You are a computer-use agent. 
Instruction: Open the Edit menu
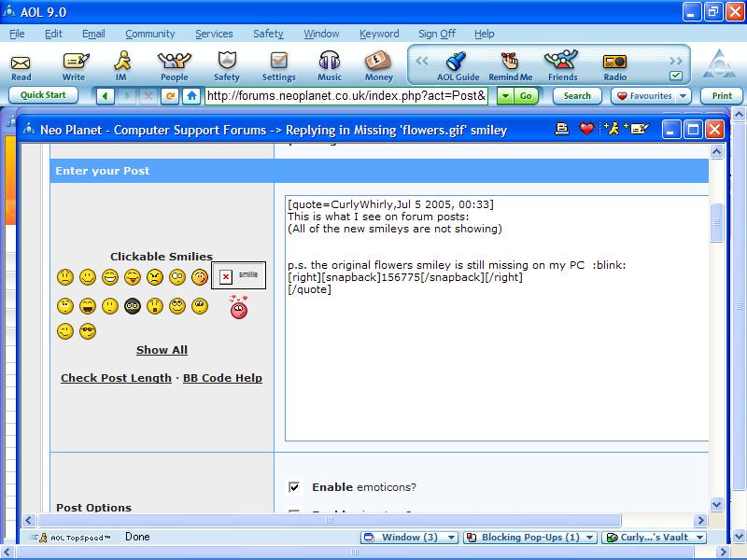click(53, 34)
